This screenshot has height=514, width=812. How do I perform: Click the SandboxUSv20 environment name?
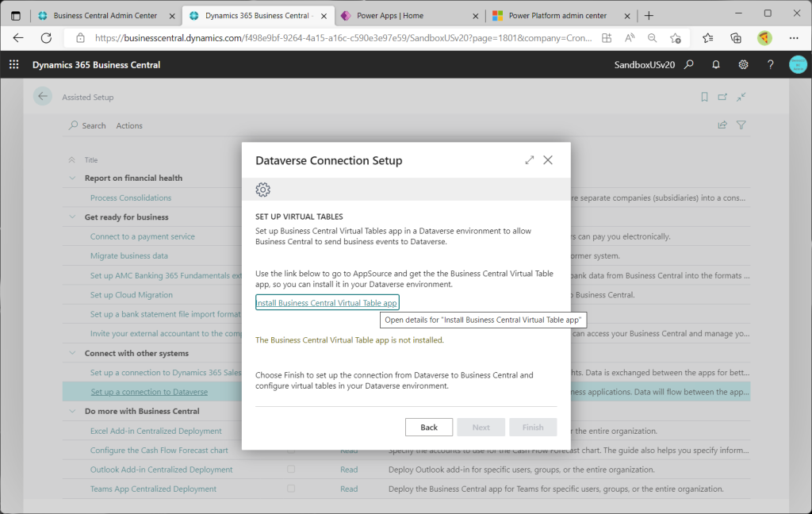coord(644,65)
